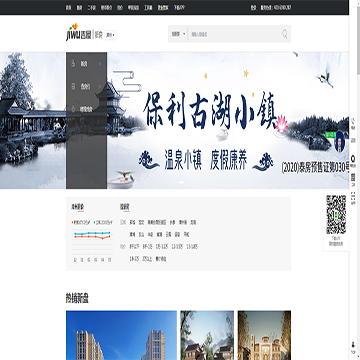Screen dimensions: 360x360
Task: Click the active banner carousel indicator dot
Action: click(x=181, y=182)
